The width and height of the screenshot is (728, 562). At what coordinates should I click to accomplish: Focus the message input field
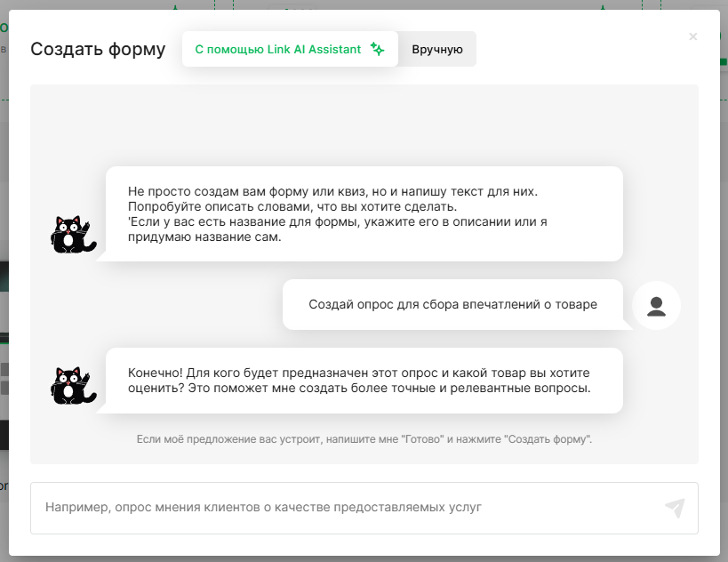pyautogui.click(x=364, y=508)
